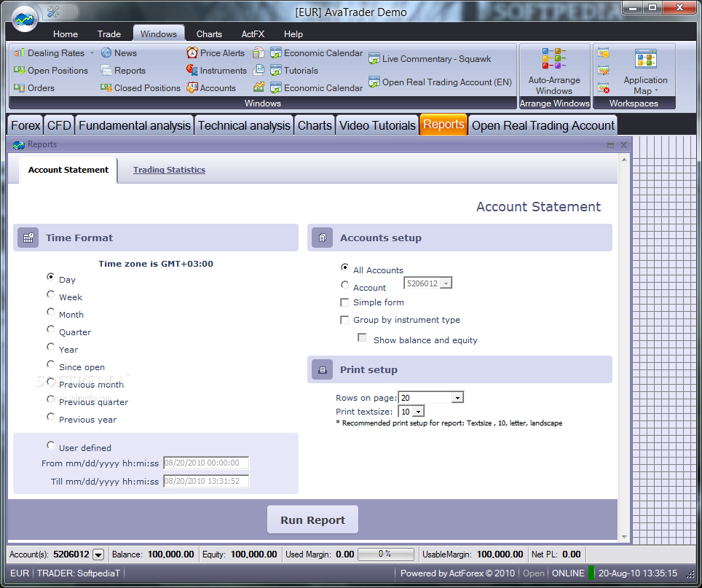Viewport: 702px width, 588px height.
Task: Tick Show balance and equity
Action: [362, 337]
